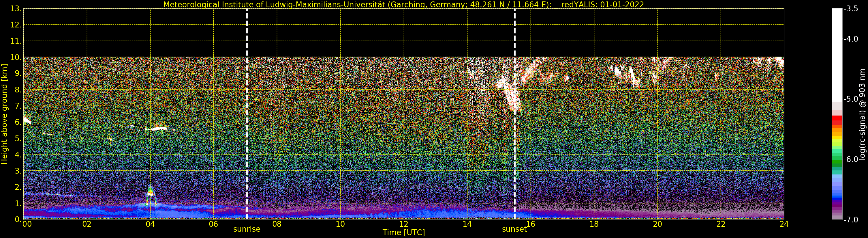Click the colorbar label 'log(rc-signal) @ 903 nm'
868x238 pixels.
tap(862, 114)
